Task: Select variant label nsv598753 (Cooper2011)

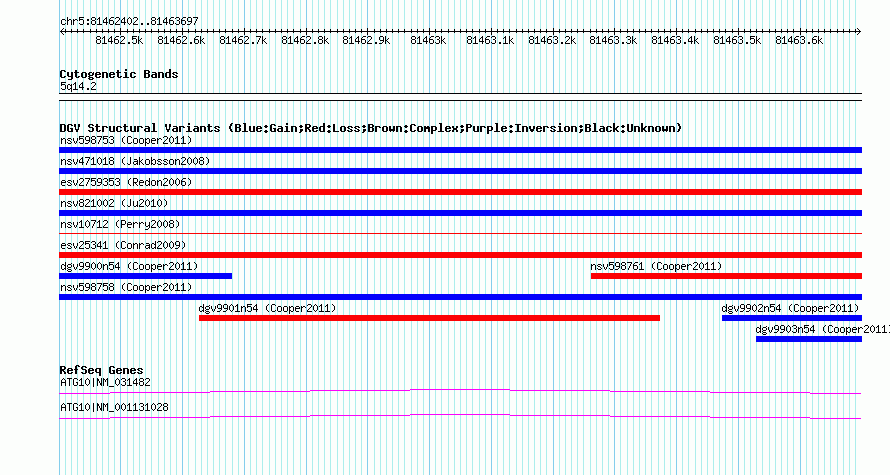Action: pyautogui.click(x=126, y=140)
